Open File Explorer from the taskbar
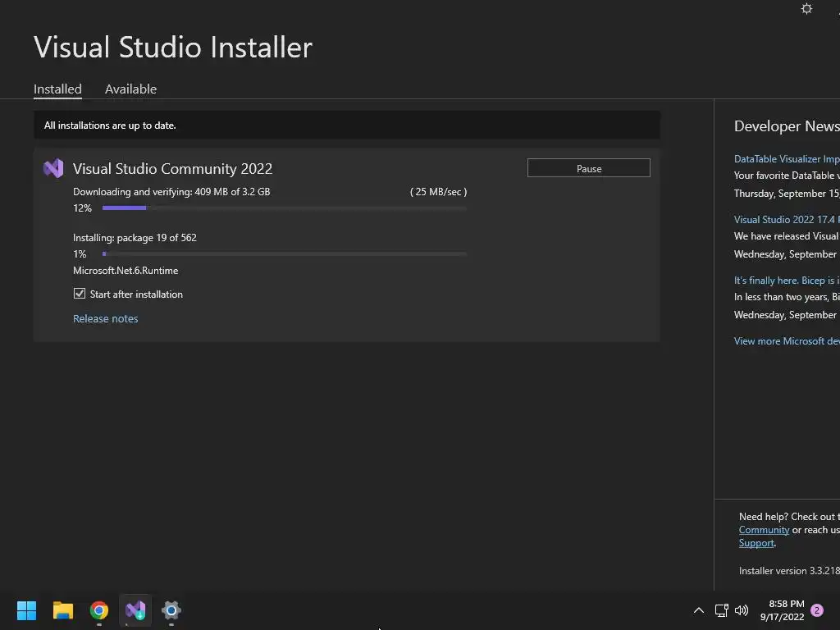Image resolution: width=840 pixels, height=630 pixels. (x=62, y=610)
